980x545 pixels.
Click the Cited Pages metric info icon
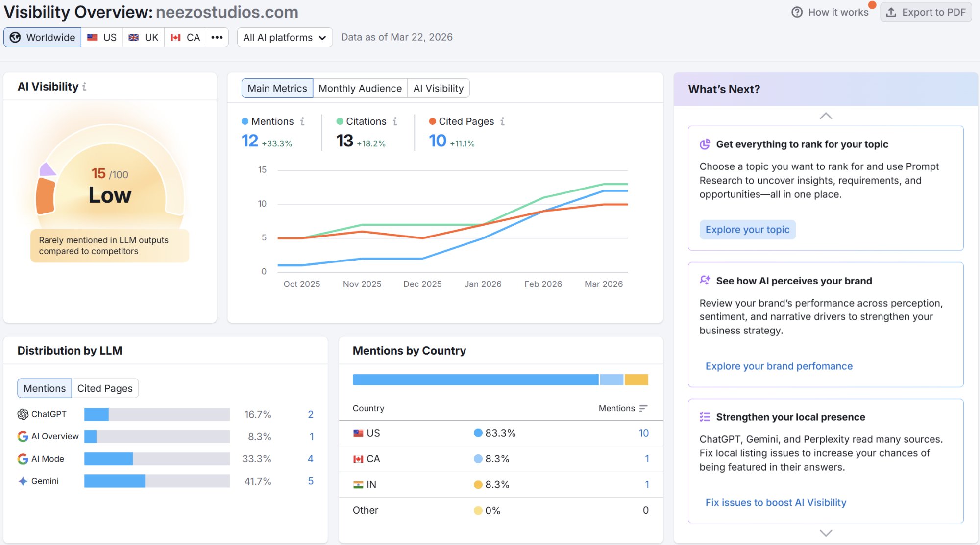(502, 121)
